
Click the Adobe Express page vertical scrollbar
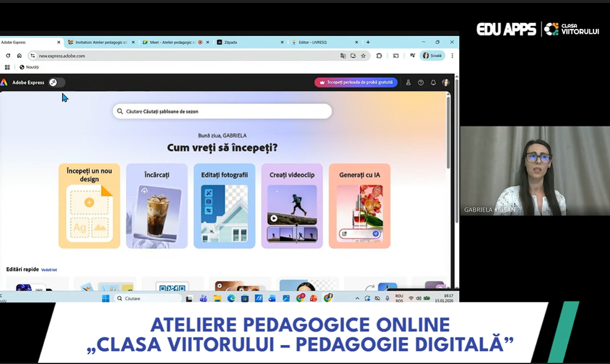pos(448,132)
